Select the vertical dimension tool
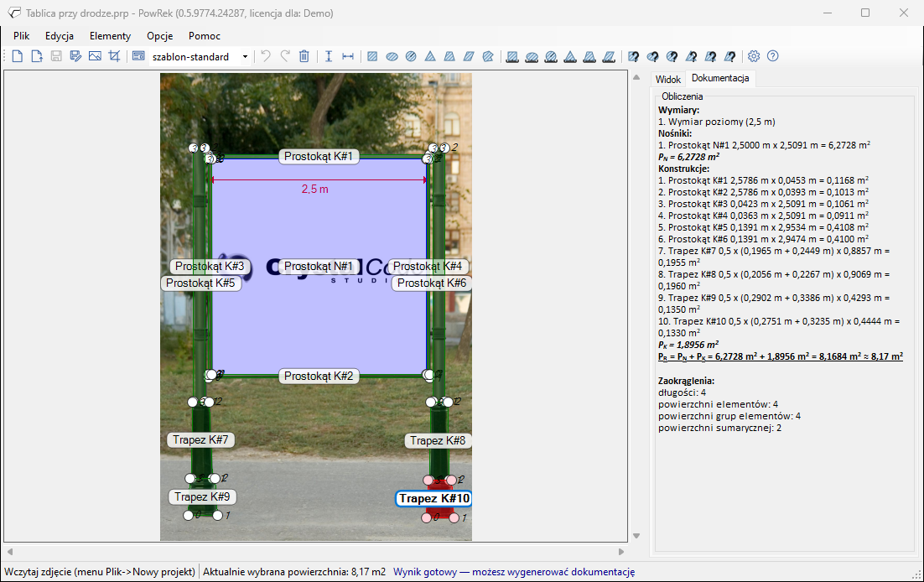This screenshot has height=582, width=924. [329, 57]
